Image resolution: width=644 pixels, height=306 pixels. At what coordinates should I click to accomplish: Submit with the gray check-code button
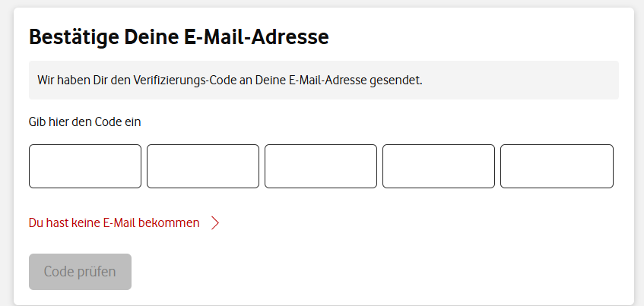(x=81, y=272)
